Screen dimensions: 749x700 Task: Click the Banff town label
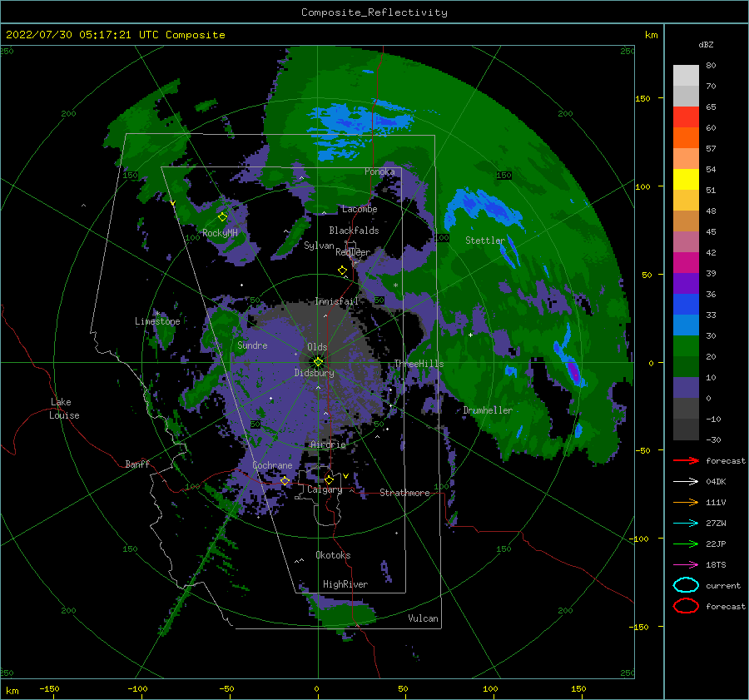pos(137,464)
